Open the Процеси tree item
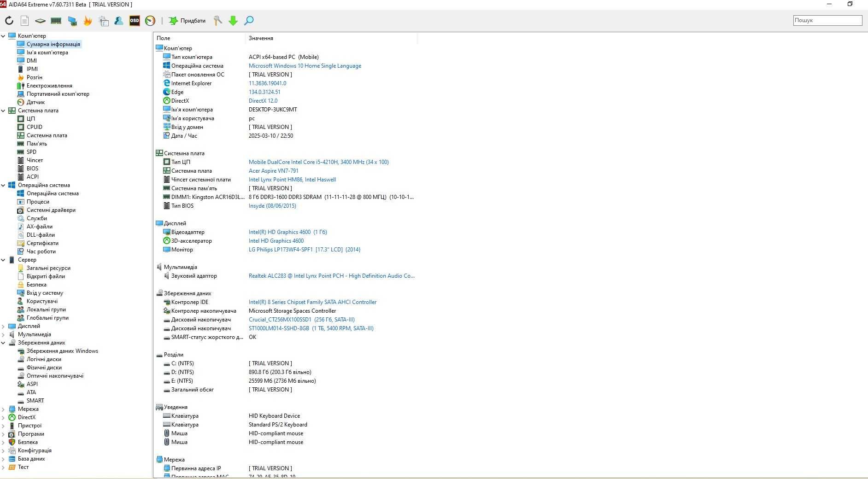The width and height of the screenshot is (868, 479). [38, 202]
